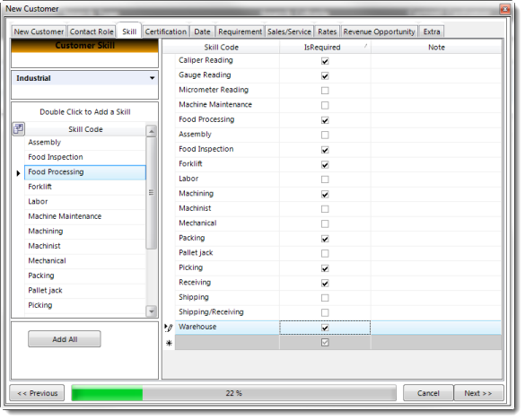This screenshot has width=525, height=420.
Task: Switch to the Sales/Service tab
Action: click(x=289, y=31)
